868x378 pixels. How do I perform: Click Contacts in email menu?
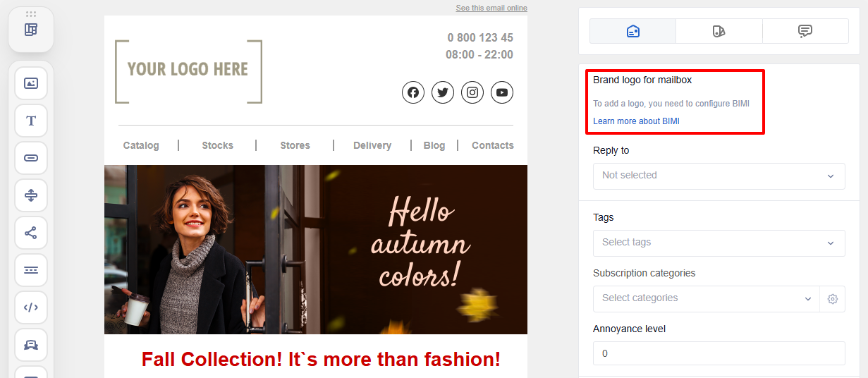pyautogui.click(x=493, y=145)
